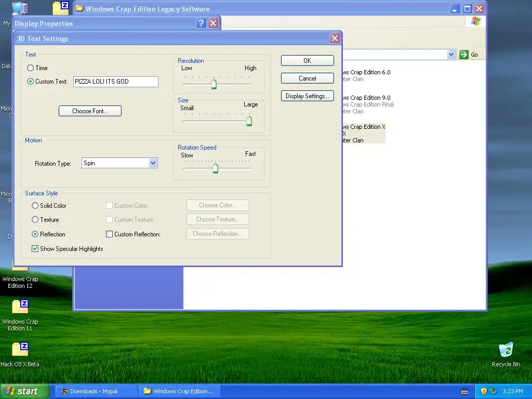
Task: Click the Windows flag logo in Explorer
Action: [476, 21]
